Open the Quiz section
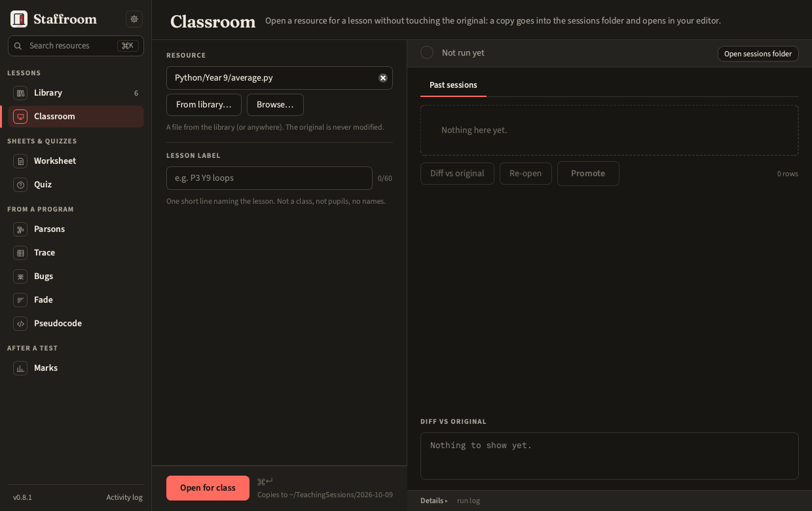 pyautogui.click(x=76, y=185)
